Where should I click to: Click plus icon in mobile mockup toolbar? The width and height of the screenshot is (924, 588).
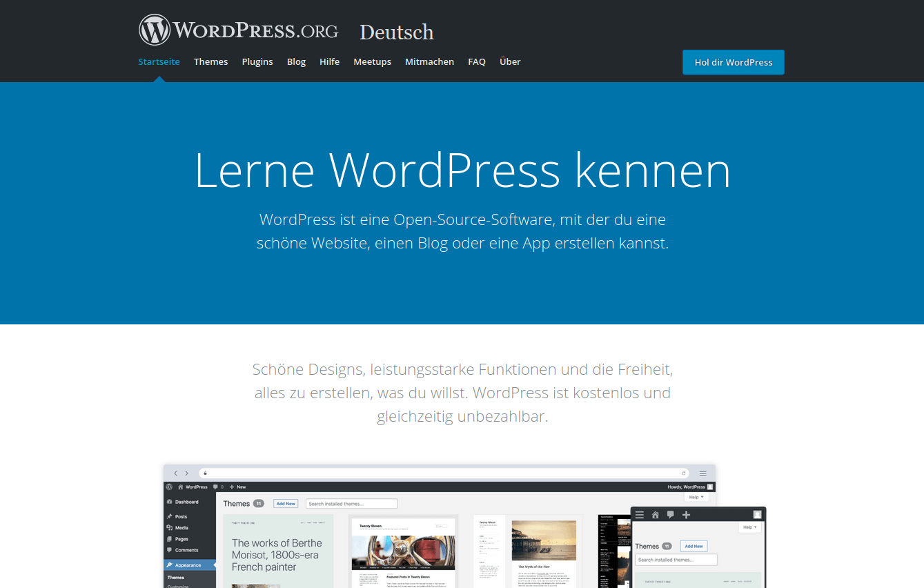(x=686, y=515)
